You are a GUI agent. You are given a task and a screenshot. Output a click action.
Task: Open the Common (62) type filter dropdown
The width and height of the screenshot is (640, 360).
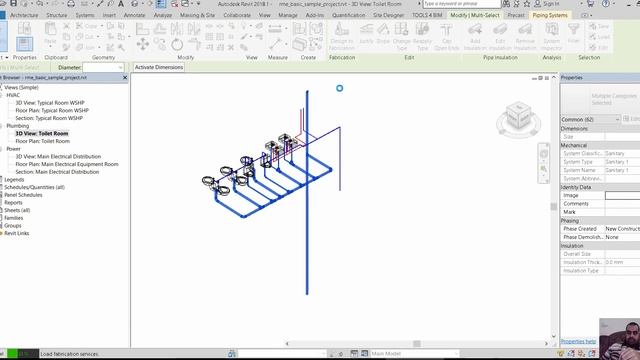pos(590,119)
